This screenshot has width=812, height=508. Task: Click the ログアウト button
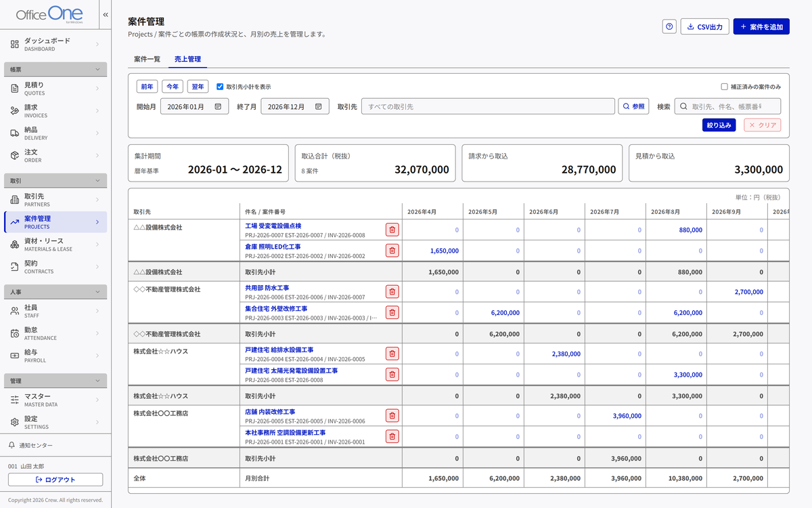point(55,480)
